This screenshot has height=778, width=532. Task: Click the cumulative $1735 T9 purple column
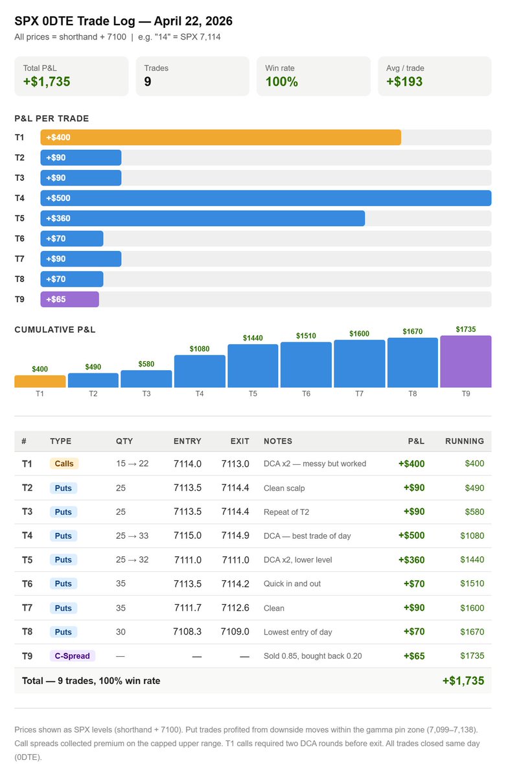tap(466, 362)
